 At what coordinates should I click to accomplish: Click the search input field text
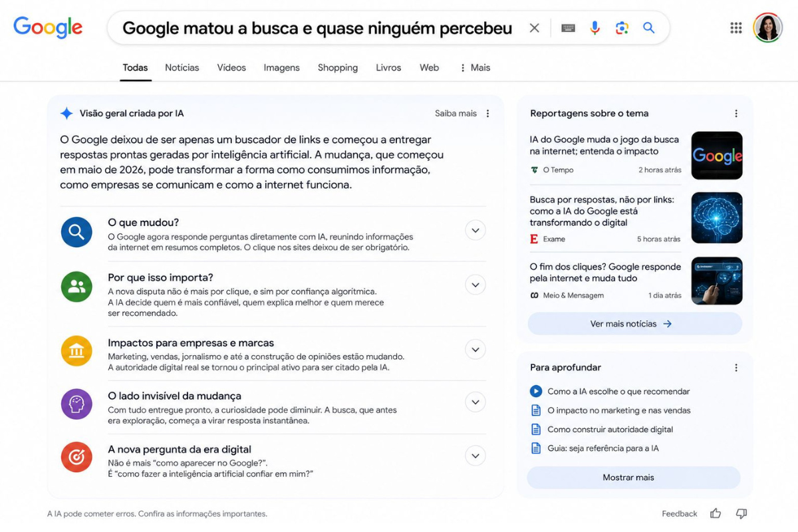point(318,28)
